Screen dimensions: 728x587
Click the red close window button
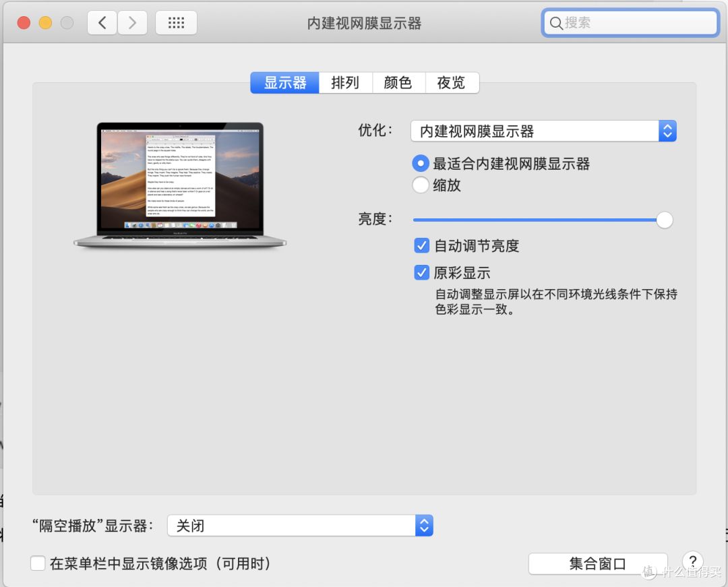pyautogui.click(x=24, y=23)
